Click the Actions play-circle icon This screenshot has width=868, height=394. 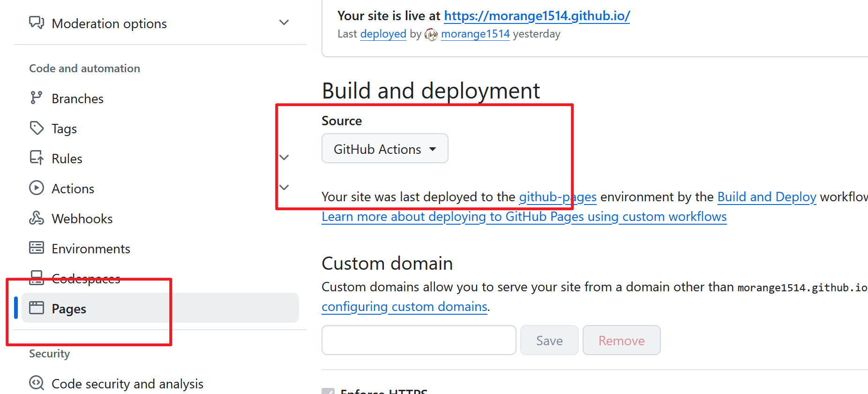pos(37,188)
